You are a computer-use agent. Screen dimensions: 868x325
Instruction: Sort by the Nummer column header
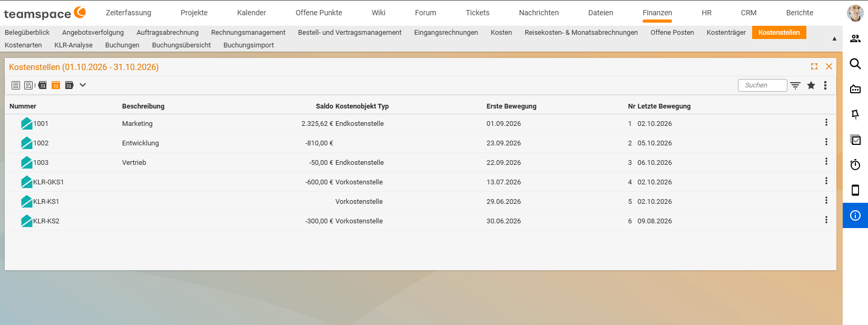coord(23,106)
